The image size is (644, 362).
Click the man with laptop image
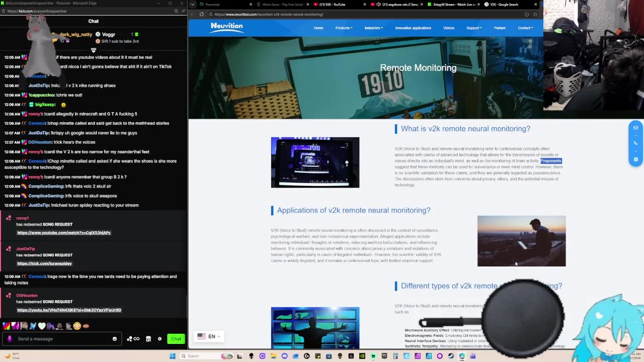click(x=521, y=241)
